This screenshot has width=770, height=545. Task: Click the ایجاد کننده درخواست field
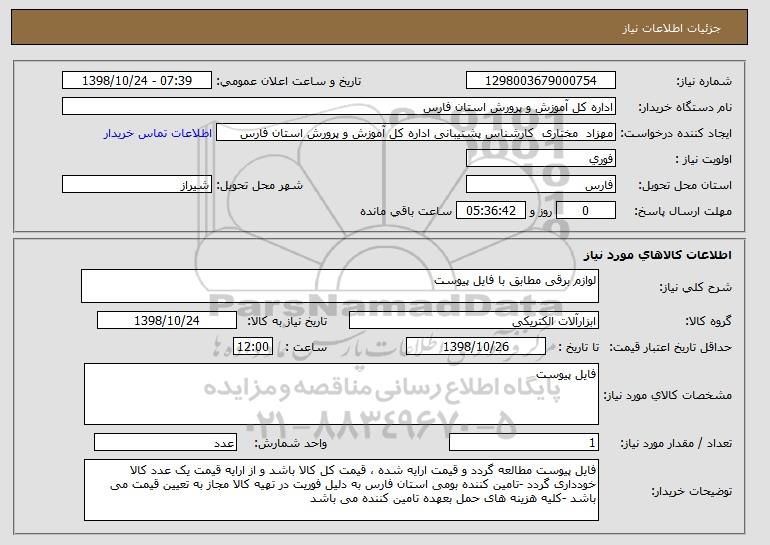tap(416, 133)
